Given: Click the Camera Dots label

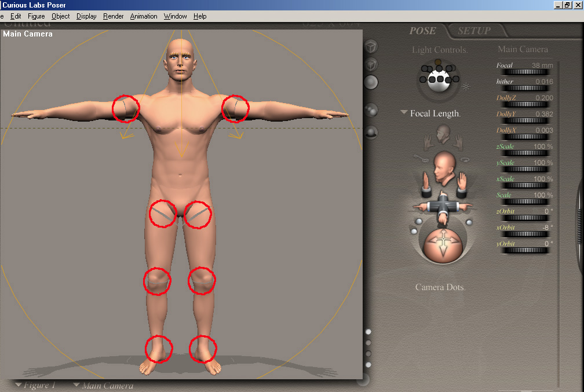Looking at the screenshot, I should [x=440, y=287].
